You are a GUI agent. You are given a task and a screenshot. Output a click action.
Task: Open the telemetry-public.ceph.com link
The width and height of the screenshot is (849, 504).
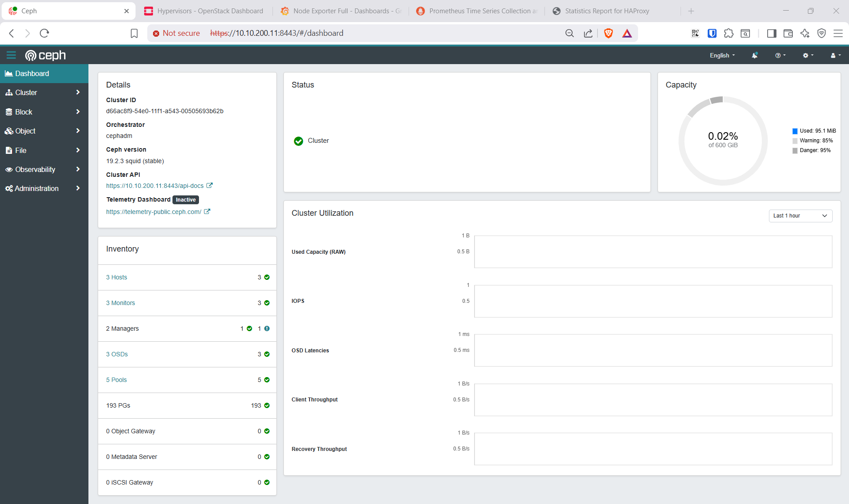[158, 212]
